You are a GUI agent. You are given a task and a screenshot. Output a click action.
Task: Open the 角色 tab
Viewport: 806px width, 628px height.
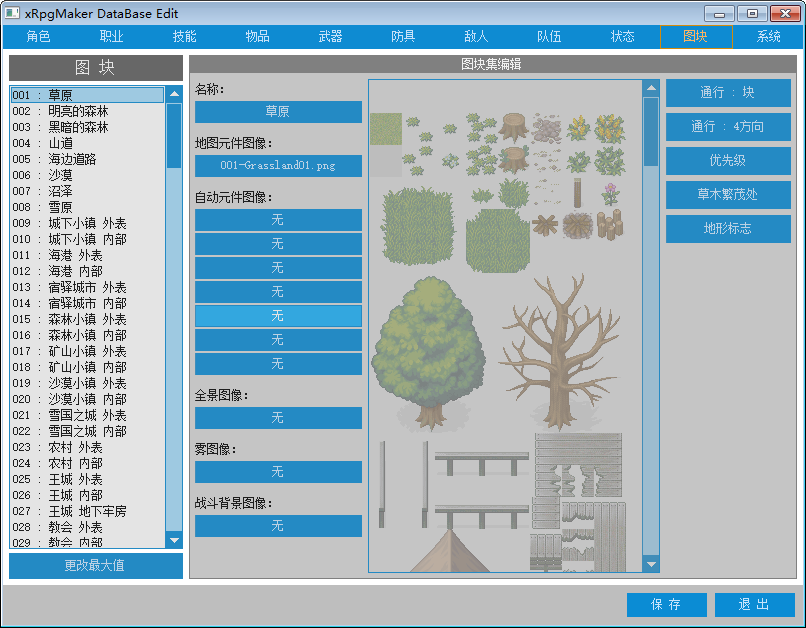39,36
